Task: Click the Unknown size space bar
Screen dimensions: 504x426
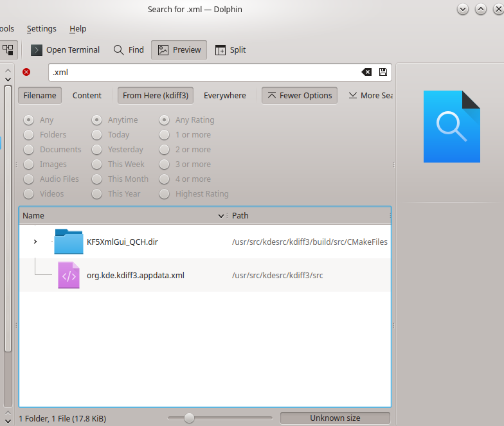Action: point(335,418)
